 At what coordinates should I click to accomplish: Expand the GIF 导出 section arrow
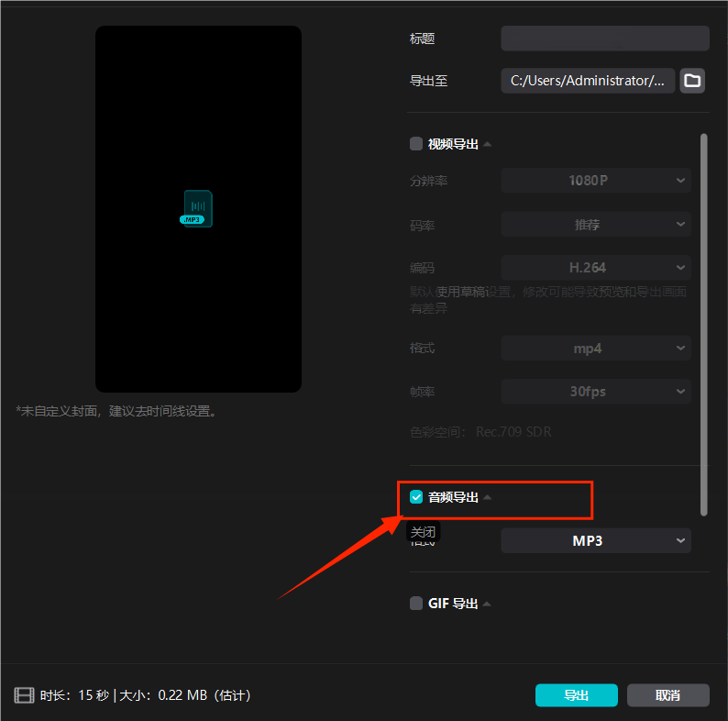pyautogui.click(x=488, y=604)
